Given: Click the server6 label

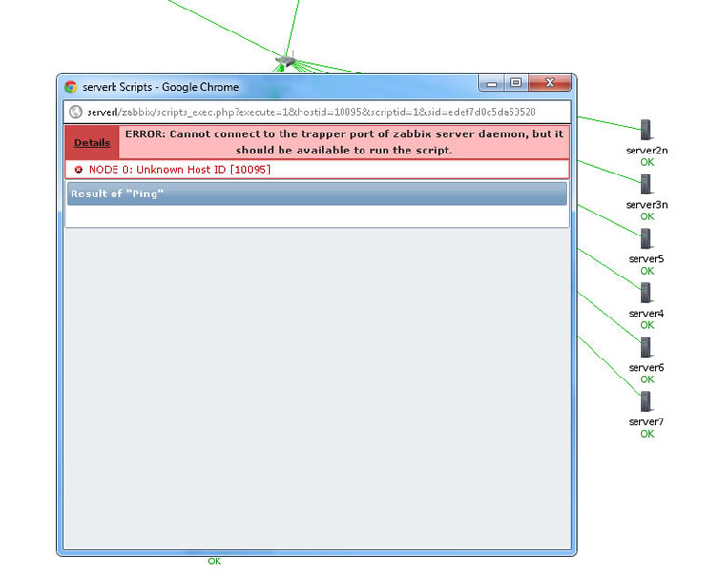Looking at the screenshot, I should (x=646, y=367).
